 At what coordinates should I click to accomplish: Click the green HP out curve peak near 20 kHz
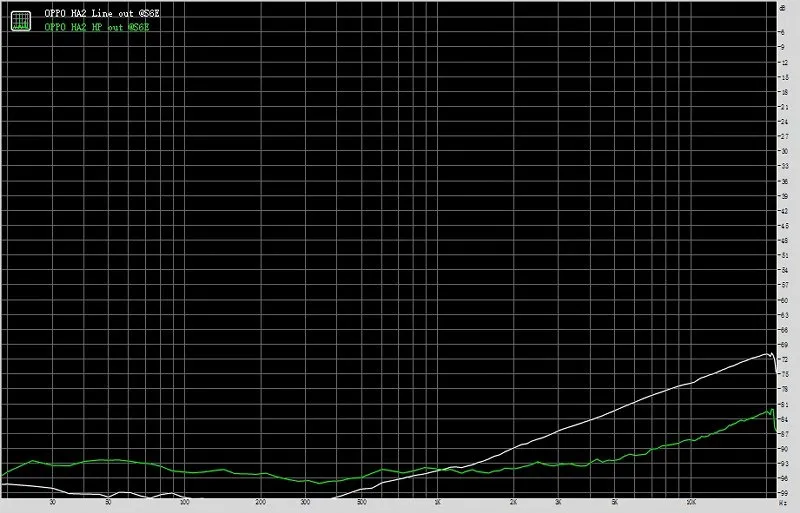point(771,409)
